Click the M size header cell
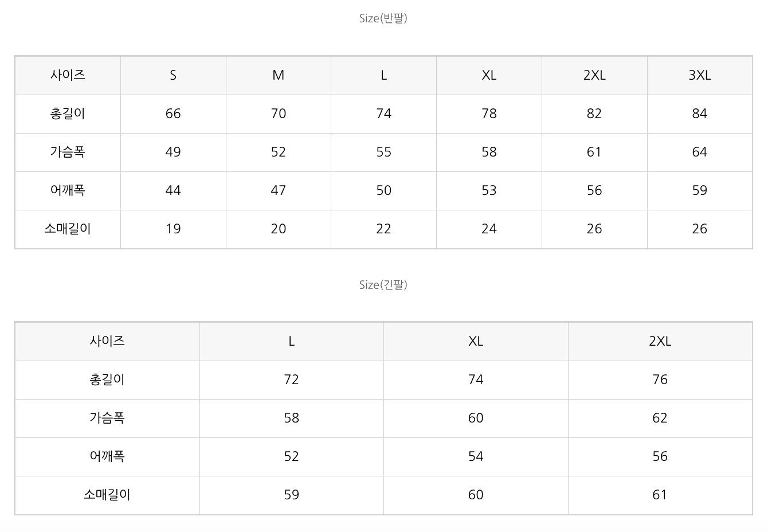The height and width of the screenshot is (532, 768). (x=278, y=75)
